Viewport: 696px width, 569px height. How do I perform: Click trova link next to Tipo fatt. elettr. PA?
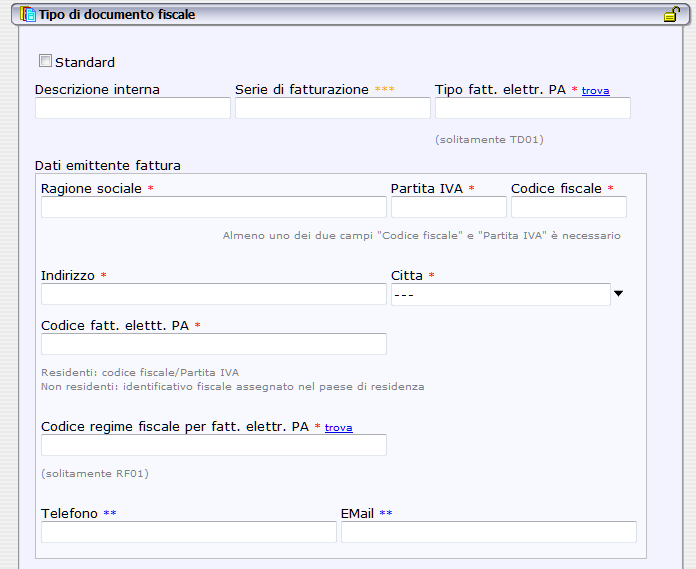(x=595, y=91)
